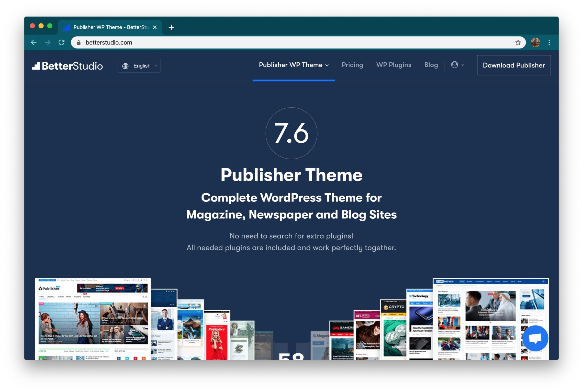The height and width of the screenshot is (392, 583).
Task: Click the 'No need to search for extra plugins!' text
Action: (291, 236)
